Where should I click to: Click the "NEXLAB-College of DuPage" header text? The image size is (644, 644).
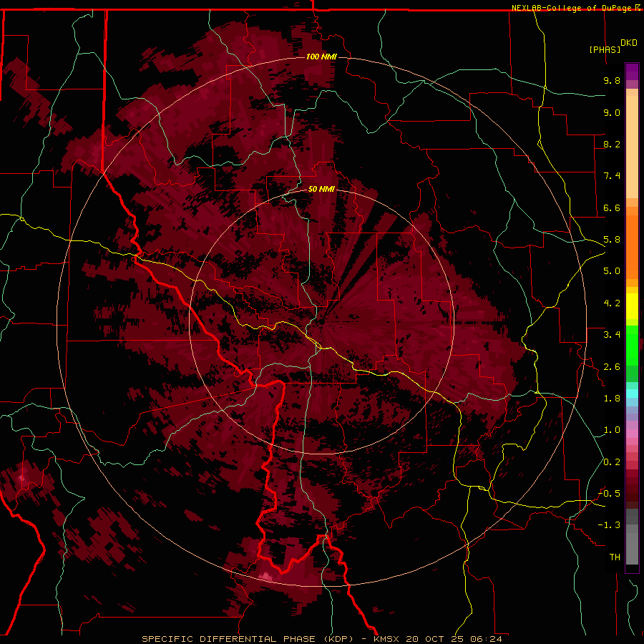pos(571,8)
